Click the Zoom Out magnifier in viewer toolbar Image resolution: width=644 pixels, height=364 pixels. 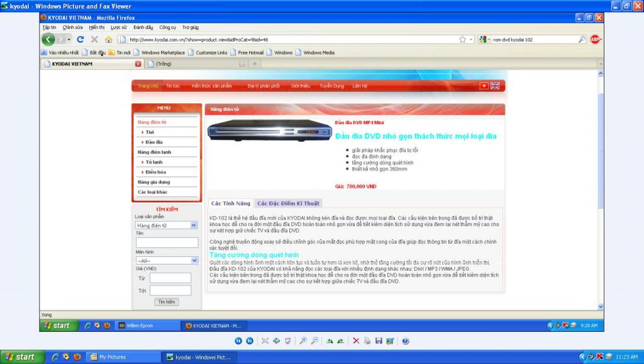click(x=314, y=341)
